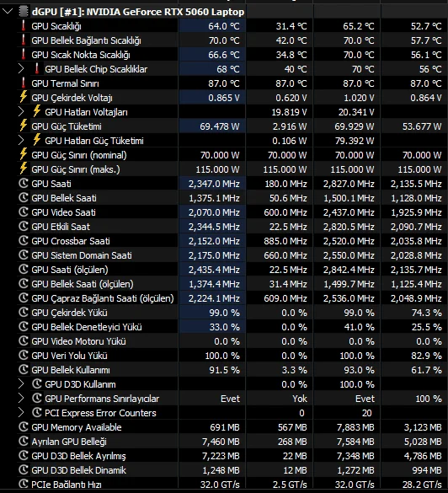Click the minimum value 19.819 V
This screenshot has width=448, height=493.
tap(289, 112)
